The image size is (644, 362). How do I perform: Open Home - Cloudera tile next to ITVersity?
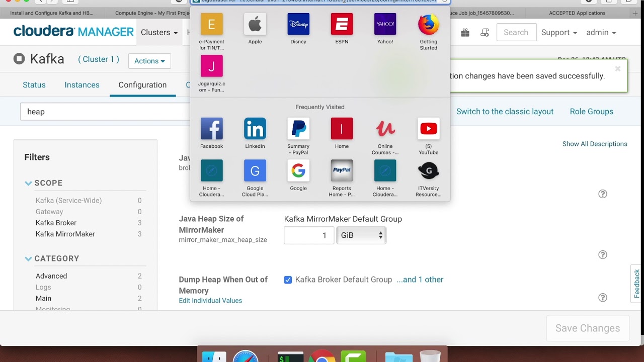(385, 171)
